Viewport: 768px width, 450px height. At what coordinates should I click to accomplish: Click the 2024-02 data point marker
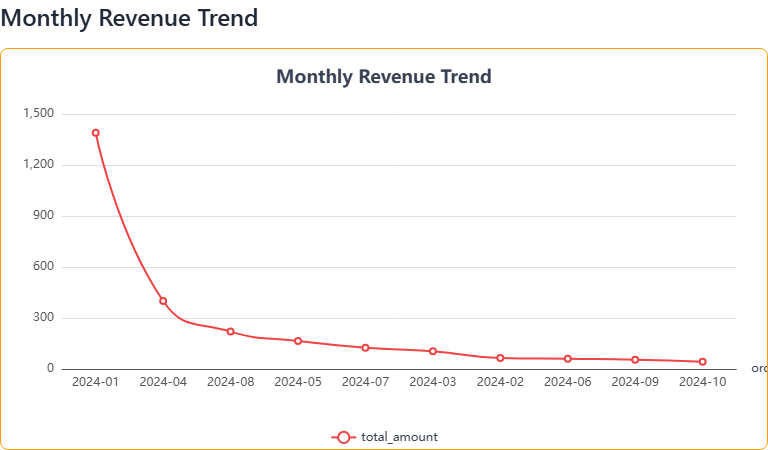coord(500,358)
